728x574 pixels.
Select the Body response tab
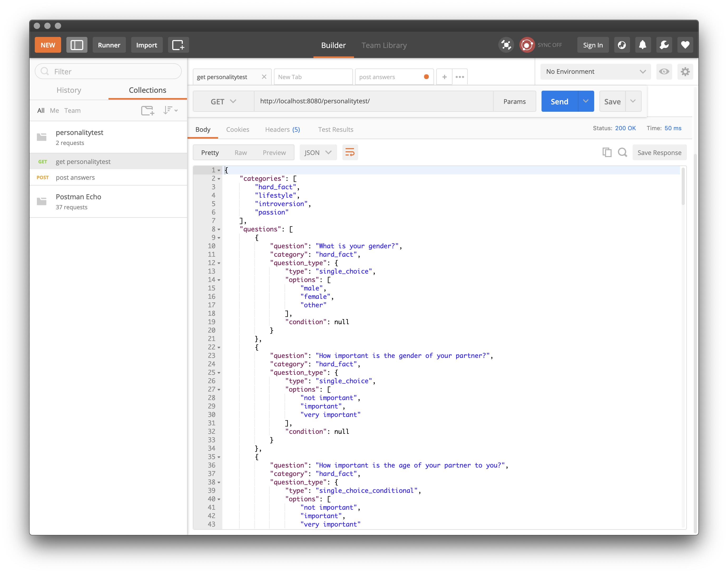tap(203, 129)
